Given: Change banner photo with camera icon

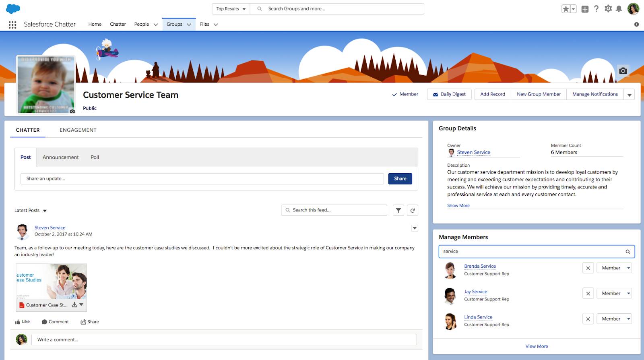Looking at the screenshot, I should pyautogui.click(x=623, y=71).
